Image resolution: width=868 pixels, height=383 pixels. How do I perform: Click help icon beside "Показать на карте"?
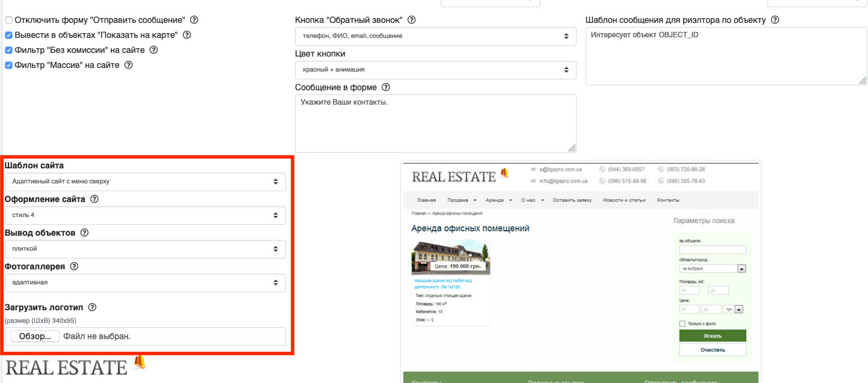[x=187, y=35]
